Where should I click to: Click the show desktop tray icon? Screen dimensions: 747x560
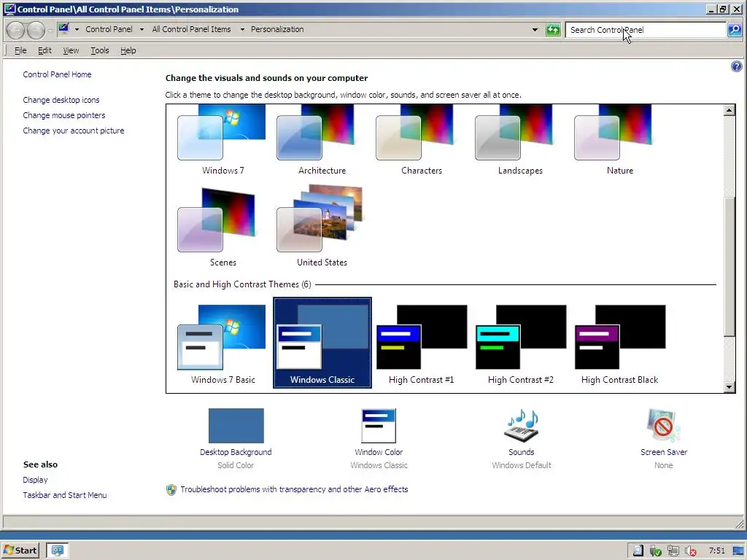tap(738, 551)
